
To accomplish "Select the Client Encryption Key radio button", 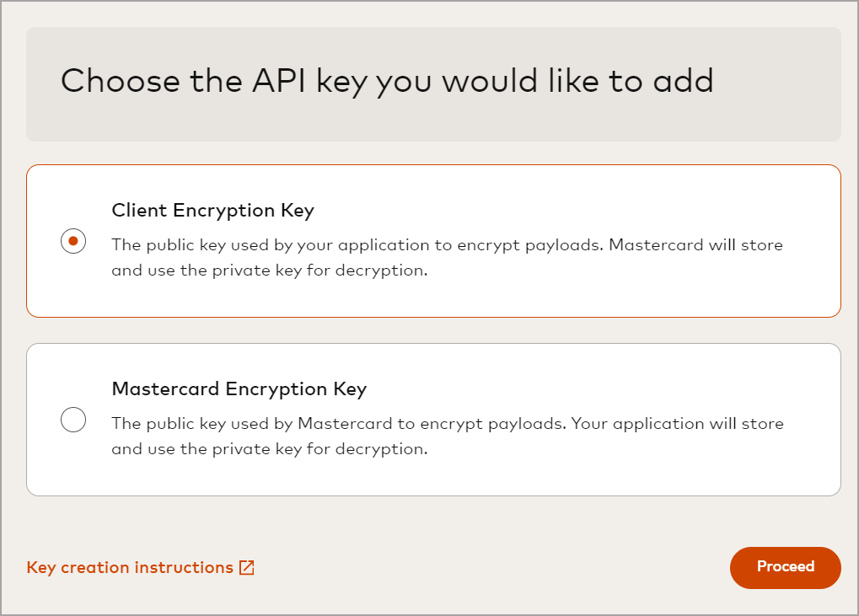I will point(73,241).
